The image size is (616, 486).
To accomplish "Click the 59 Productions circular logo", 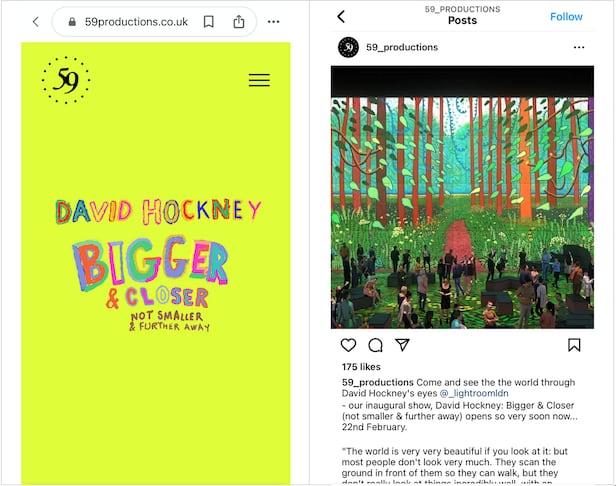I will [x=66, y=80].
